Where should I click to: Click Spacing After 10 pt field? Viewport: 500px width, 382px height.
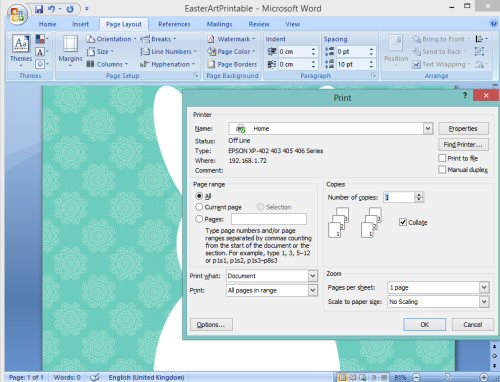(x=353, y=64)
